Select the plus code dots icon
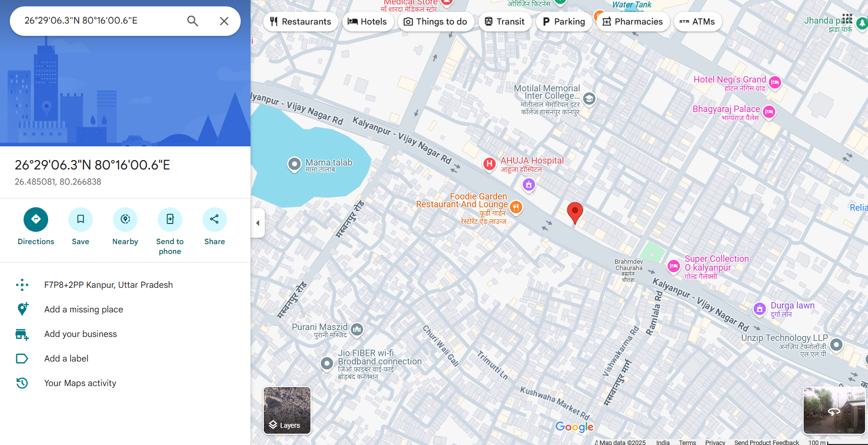868x445 pixels. [x=22, y=285]
